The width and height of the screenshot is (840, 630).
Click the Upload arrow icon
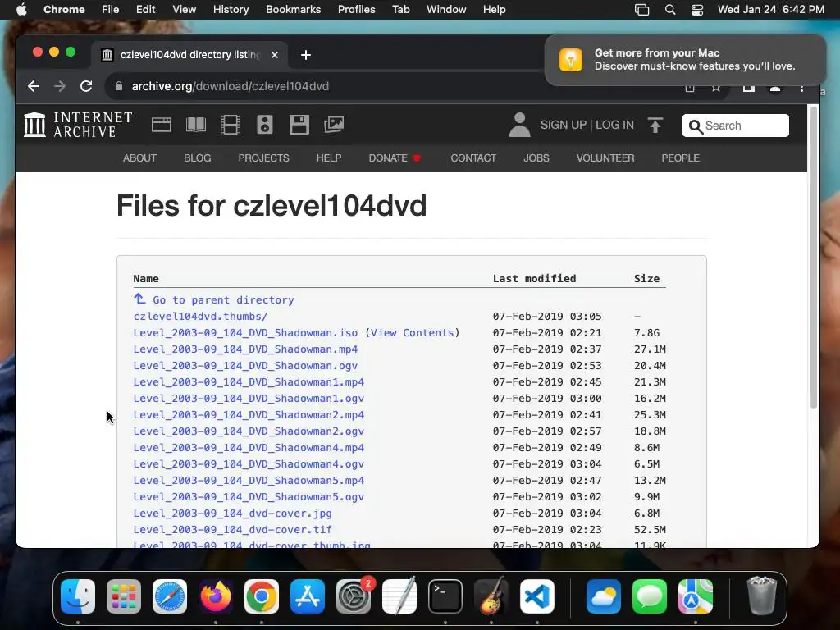(655, 125)
